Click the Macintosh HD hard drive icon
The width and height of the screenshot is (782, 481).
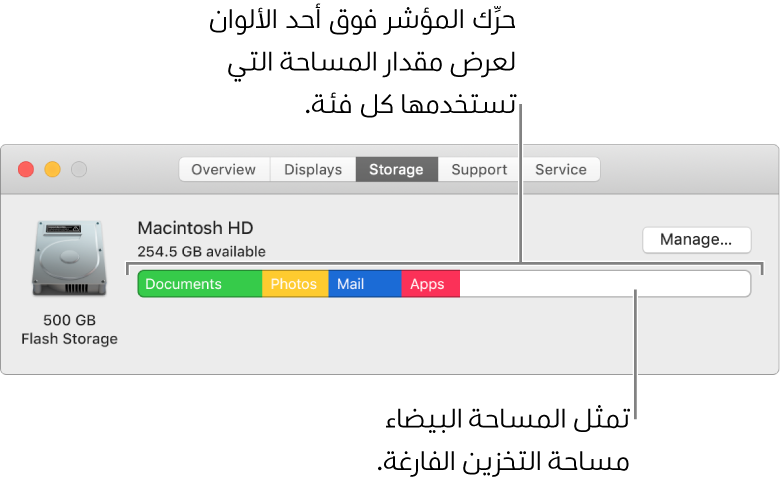(69, 258)
